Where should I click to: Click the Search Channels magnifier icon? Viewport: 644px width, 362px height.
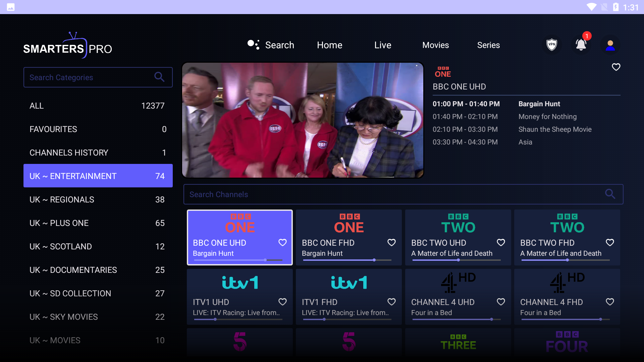click(610, 194)
